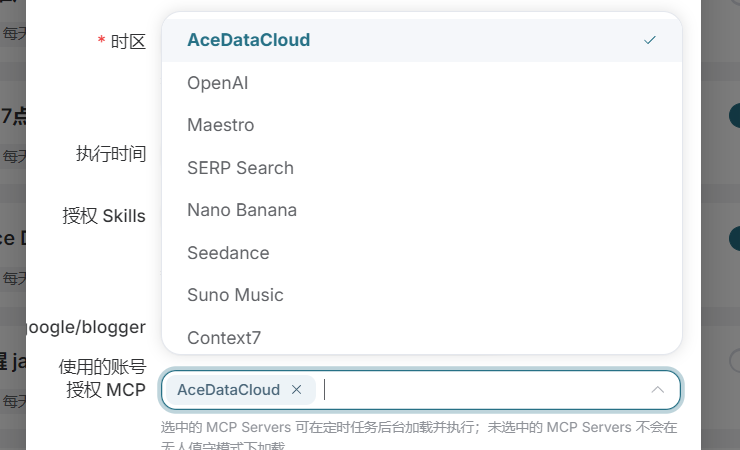Click the 时区 required field label
Image resolution: width=740 pixels, height=450 pixels.
point(122,42)
